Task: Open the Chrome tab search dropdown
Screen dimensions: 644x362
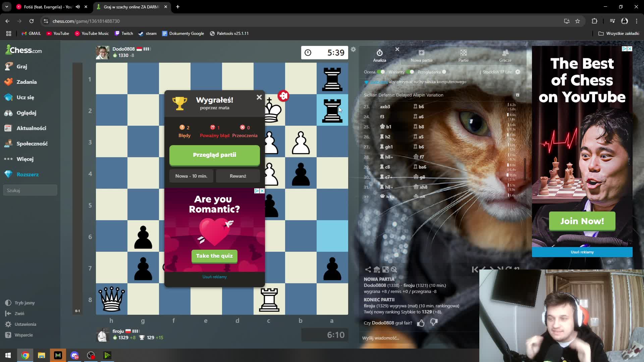Action: [x=7, y=7]
